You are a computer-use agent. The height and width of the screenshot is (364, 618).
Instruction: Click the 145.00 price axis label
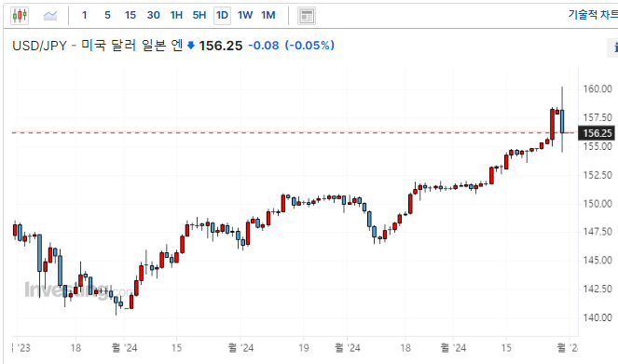tap(597, 261)
